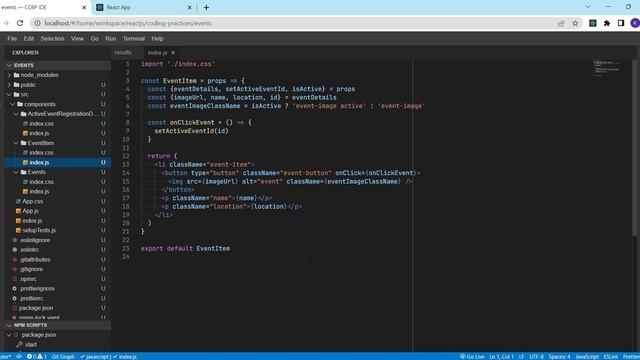640x360 pixels.
Task: Open the .gitattributes file
Action: [36, 260]
